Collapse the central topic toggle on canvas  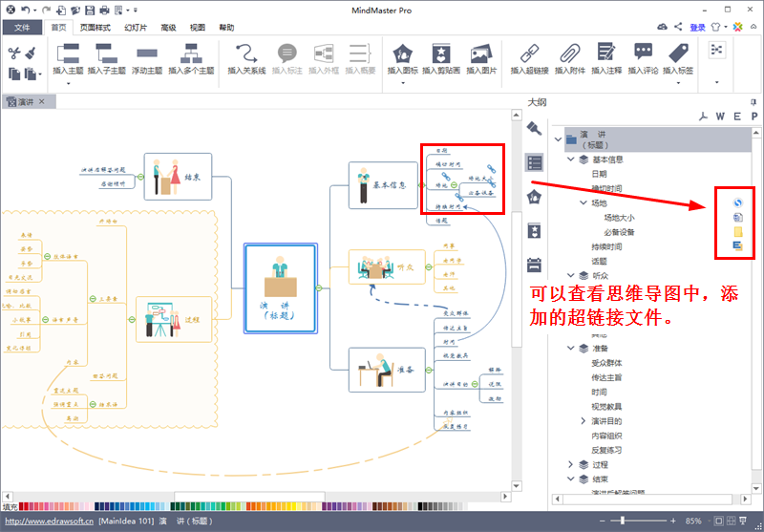tap(319, 287)
